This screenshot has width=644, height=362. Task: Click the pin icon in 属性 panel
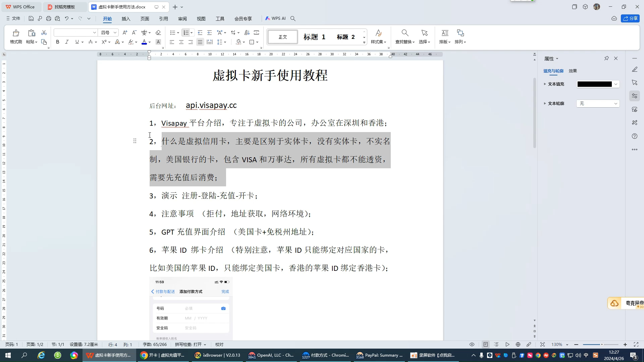pyautogui.click(x=606, y=58)
